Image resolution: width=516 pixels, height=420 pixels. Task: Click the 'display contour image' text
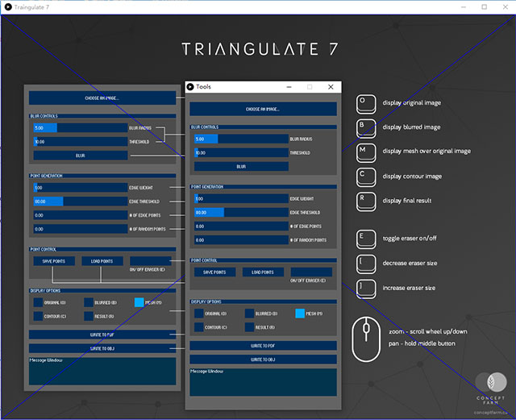point(412,177)
